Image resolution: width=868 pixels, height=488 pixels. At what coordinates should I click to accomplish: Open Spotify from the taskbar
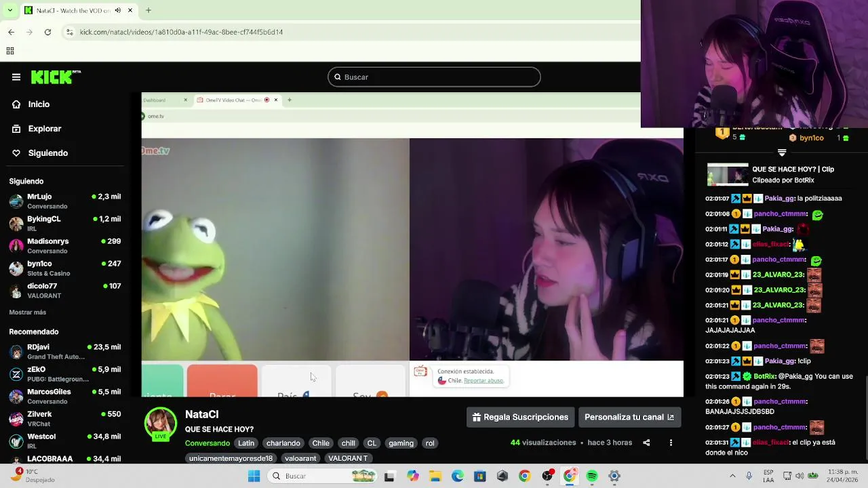click(x=592, y=476)
